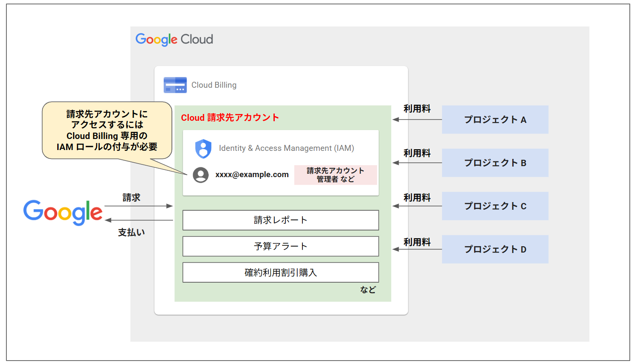
Task: Click the 確約利用割引購入 box
Action: pos(281,272)
